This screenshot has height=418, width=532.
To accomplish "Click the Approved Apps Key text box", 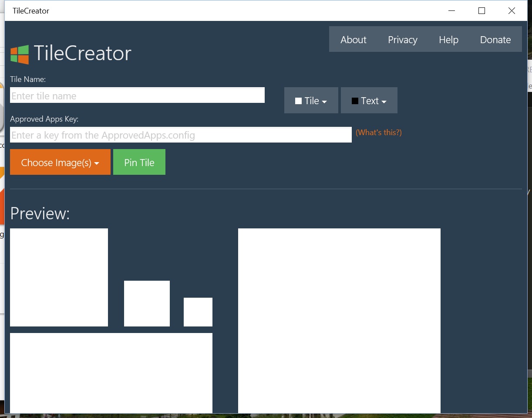I will (181, 135).
